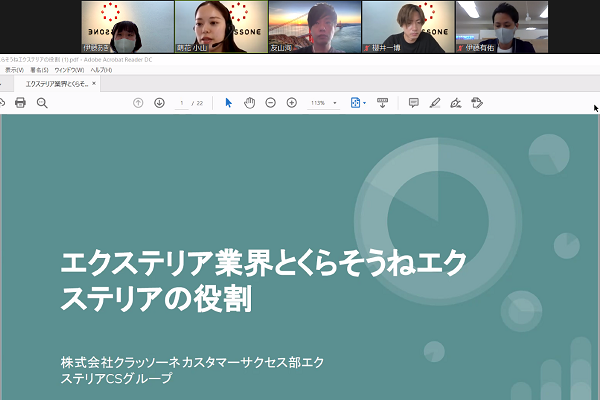Expand the fit page options arrow
Image resolution: width=600 pixels, height=400 pixels.
pos(364,103)
